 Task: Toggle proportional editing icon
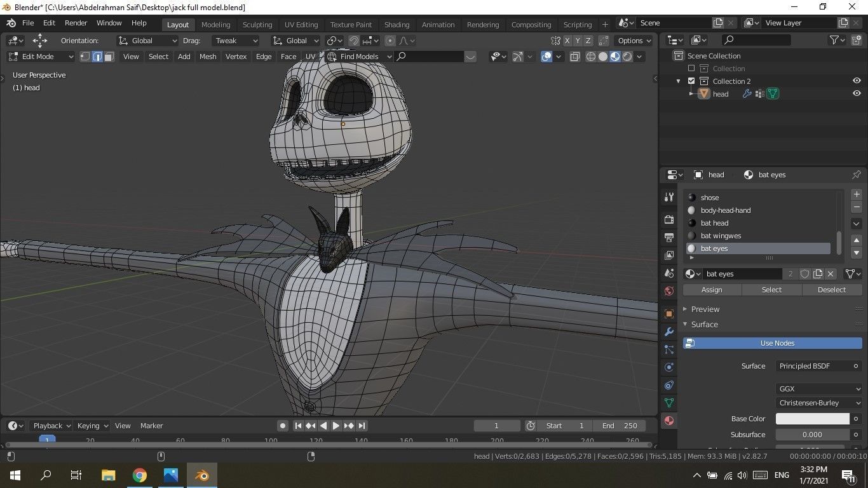(390, 41)
